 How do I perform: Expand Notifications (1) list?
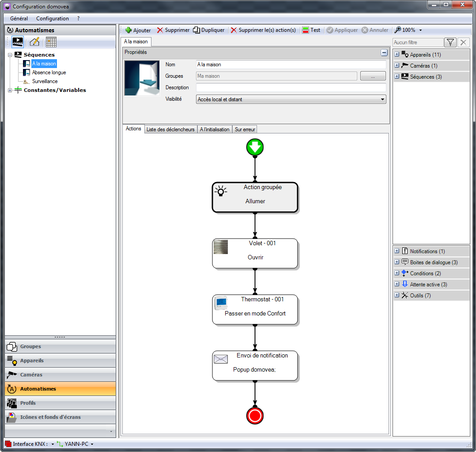pos(397,251)
